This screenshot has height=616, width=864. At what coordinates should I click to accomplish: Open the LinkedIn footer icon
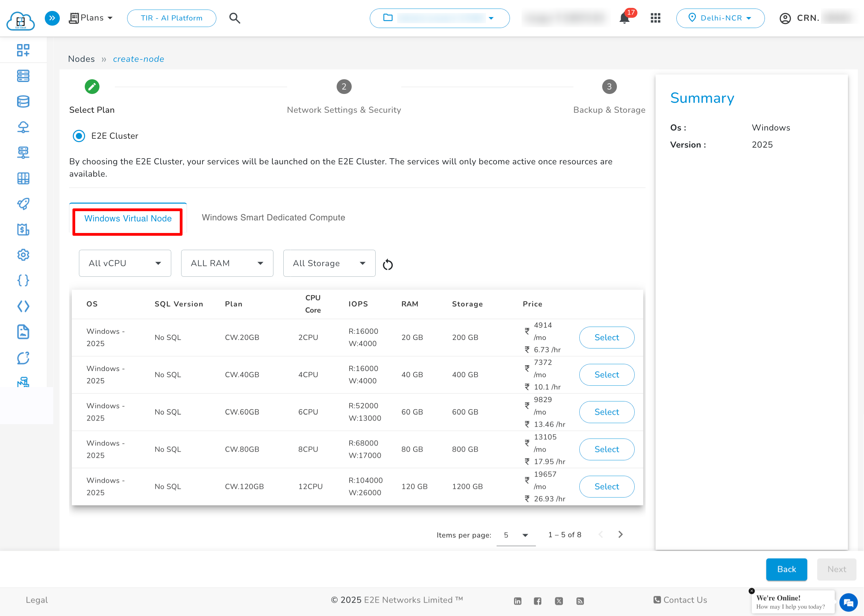517,601
